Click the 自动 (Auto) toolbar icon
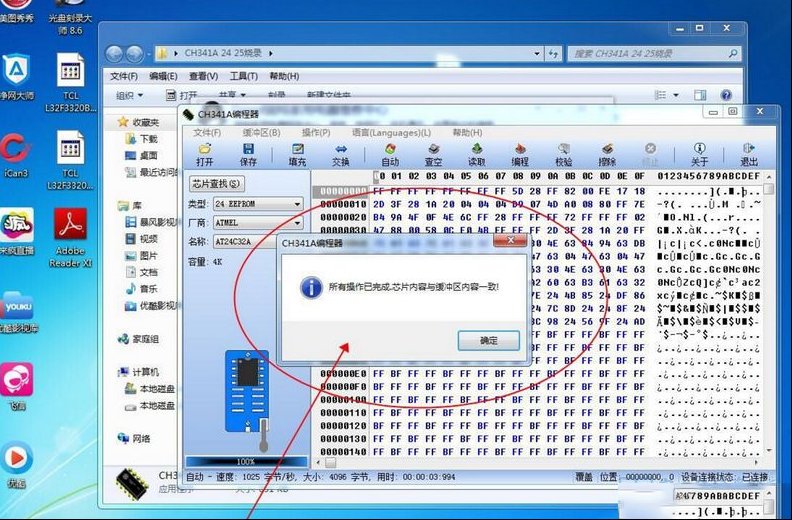This screenshot has height=520, width=792. click(390, 155)
